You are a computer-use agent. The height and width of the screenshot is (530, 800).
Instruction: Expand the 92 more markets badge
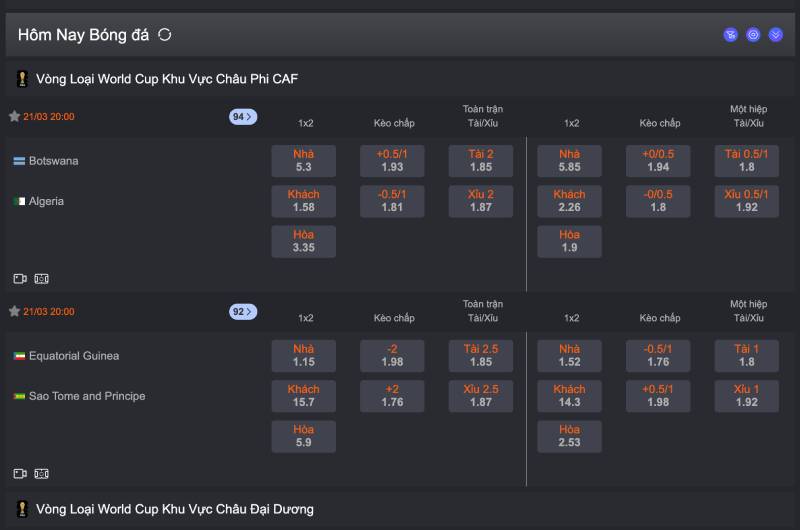click(243, 312)
